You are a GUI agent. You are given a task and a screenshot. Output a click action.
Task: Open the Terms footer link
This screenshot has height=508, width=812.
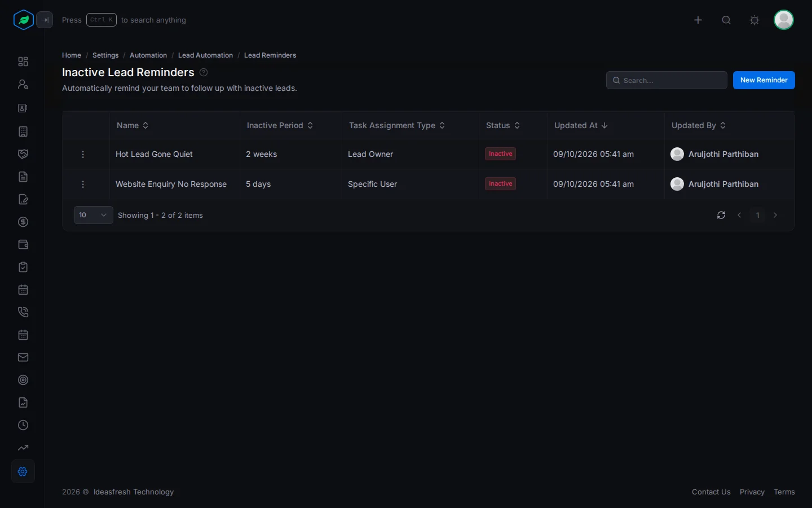784,492
